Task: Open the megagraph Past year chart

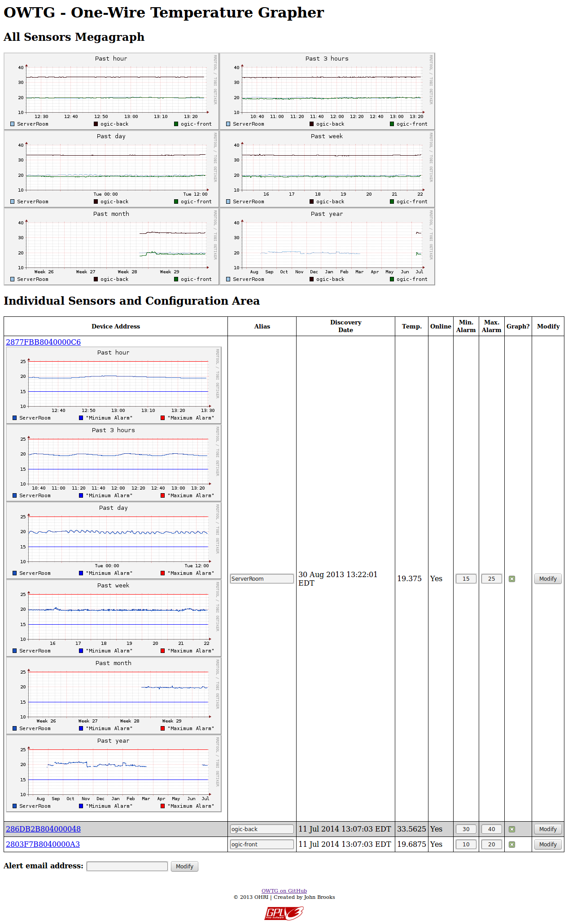Action: [327, 246]
